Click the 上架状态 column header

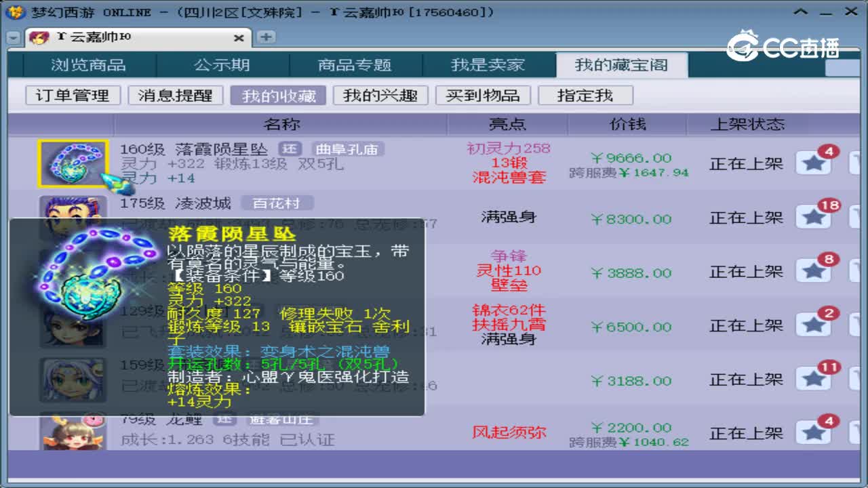747,124
